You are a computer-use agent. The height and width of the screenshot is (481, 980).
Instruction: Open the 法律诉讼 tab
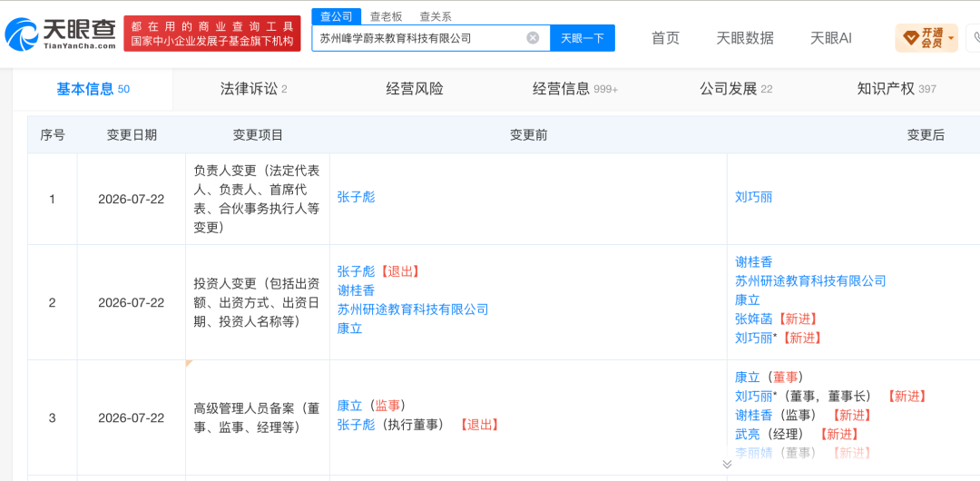253,89
